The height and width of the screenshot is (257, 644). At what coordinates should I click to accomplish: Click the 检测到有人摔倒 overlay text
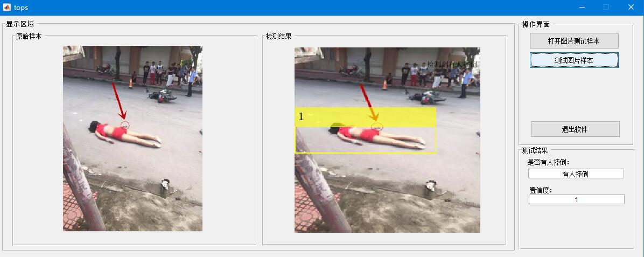452,64
